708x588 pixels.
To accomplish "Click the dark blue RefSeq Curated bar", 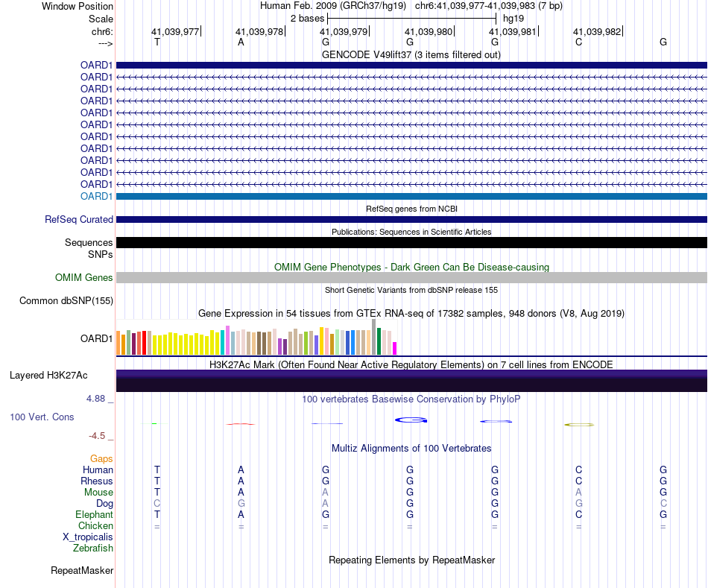I will 411,220.
